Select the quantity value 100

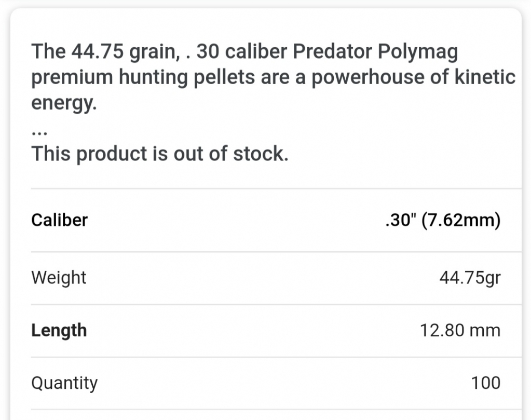[486, 383]
